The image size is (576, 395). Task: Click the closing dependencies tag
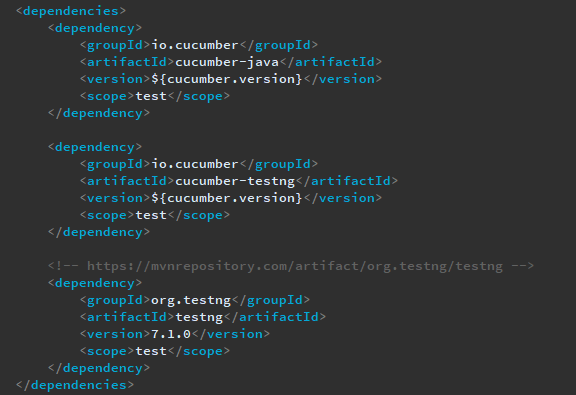(x=75, y=385)
